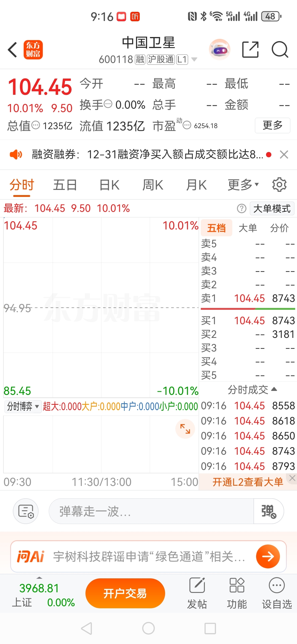Switch to the 日K tab
Viewport: 297px width, 644px height.
tap(110, 185)
